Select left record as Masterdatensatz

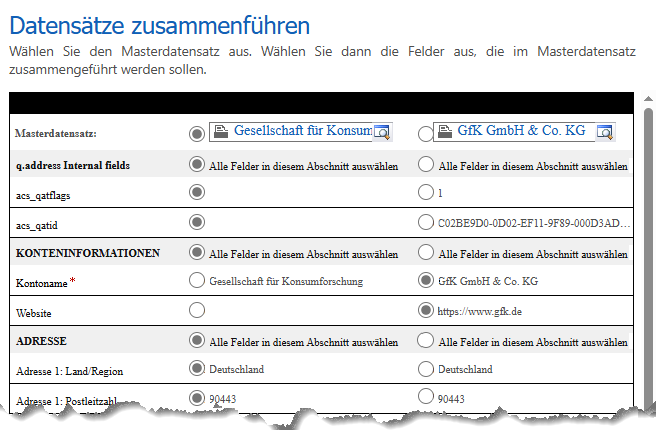click(196, 133)
